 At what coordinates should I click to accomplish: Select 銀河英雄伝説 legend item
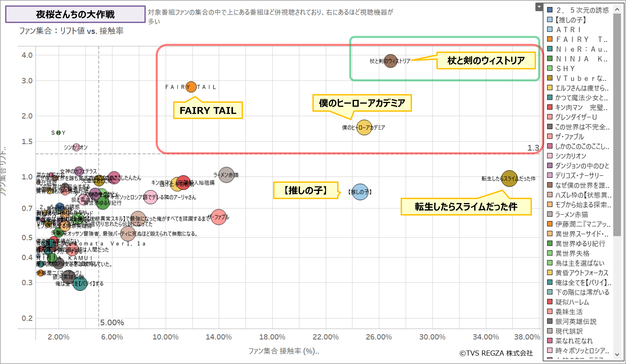pyautogui.click(x=576, y=321)
